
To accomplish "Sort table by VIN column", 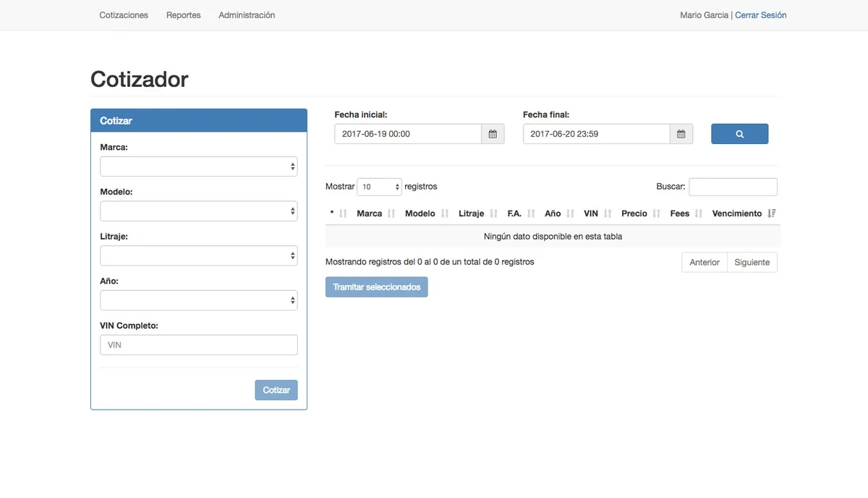I will coord(598,214).
